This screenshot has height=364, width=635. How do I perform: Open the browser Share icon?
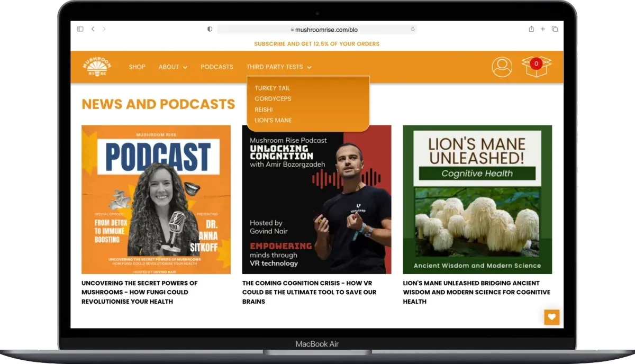(531, 29)
